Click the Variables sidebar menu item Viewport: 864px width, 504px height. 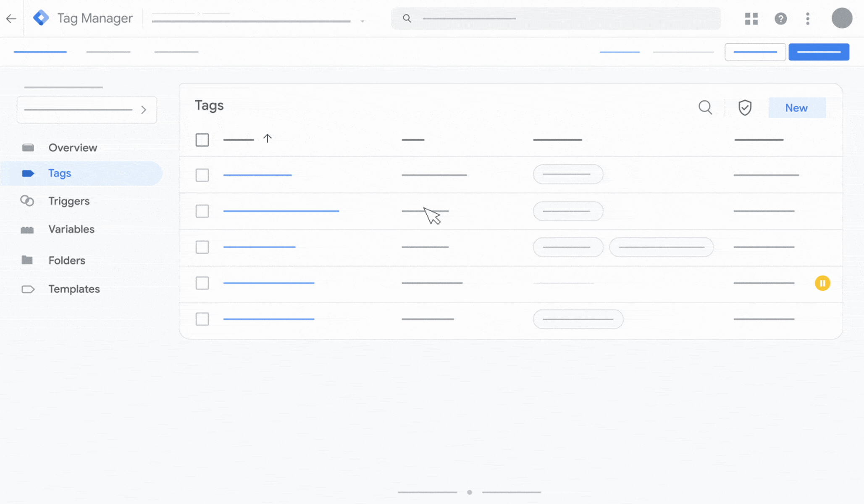pos(71,228)
